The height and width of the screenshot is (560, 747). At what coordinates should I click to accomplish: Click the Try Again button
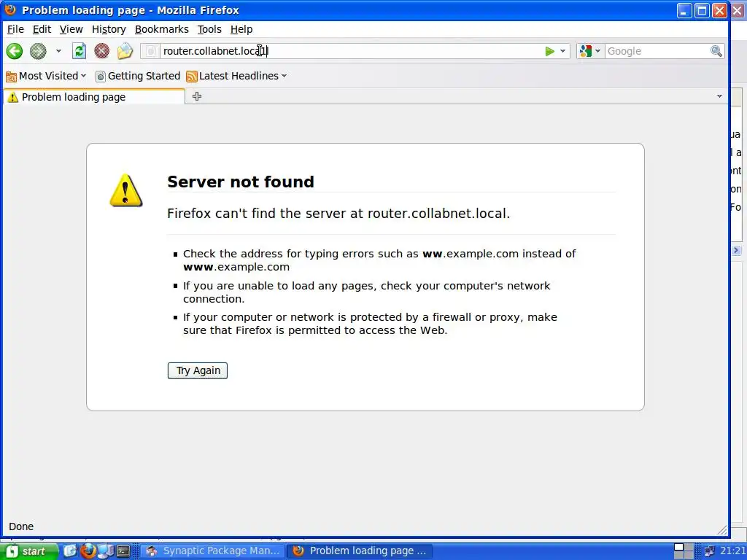click(x=197, y=371)
